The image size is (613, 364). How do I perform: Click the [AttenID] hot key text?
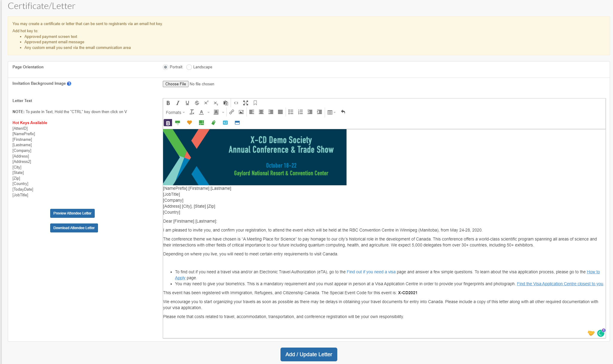[20, 128]
